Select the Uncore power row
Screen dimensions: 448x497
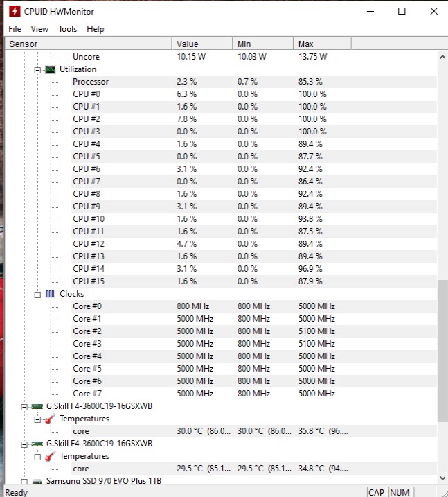(x=254, y=57)
